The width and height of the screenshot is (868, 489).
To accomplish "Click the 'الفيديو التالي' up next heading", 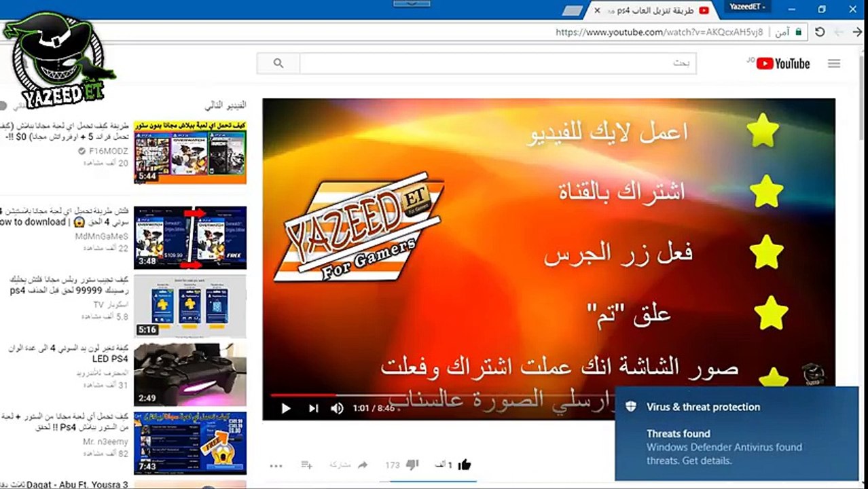I will [x=225, y=106].
